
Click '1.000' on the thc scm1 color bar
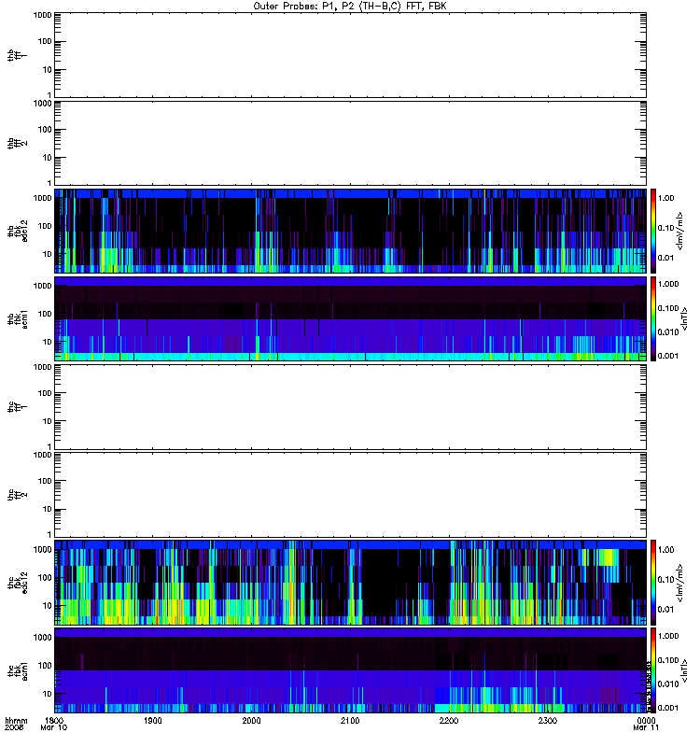[668, 636]
